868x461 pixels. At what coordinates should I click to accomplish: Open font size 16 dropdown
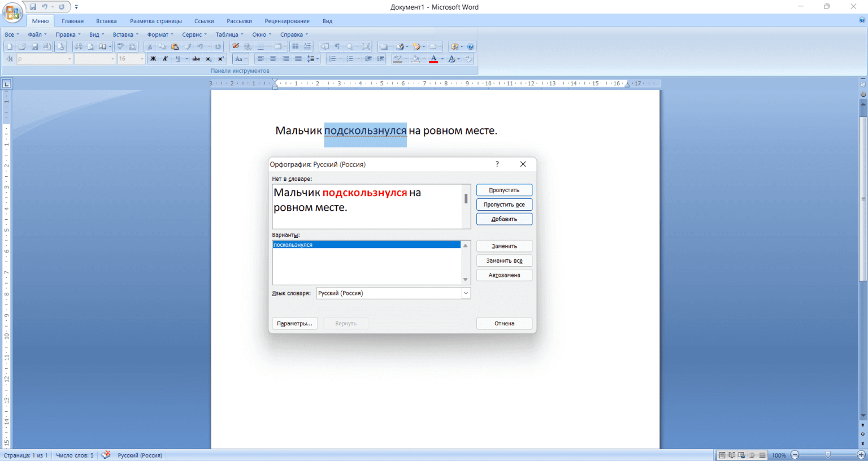(142, 59)
